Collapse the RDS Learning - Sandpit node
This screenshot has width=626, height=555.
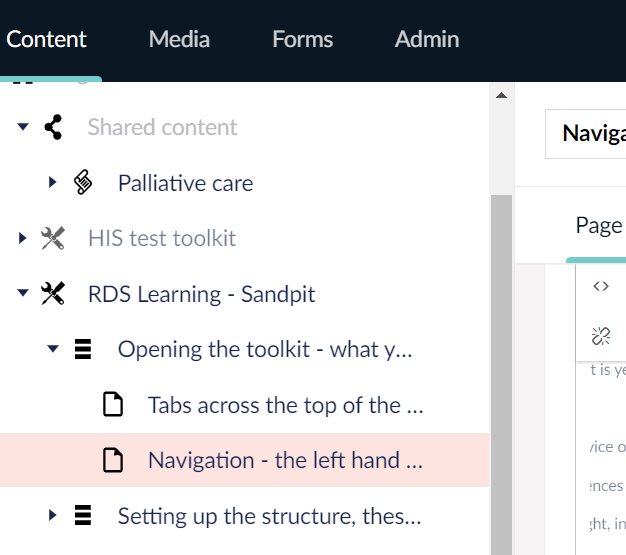pyautogui.click(x=23, y=294)
